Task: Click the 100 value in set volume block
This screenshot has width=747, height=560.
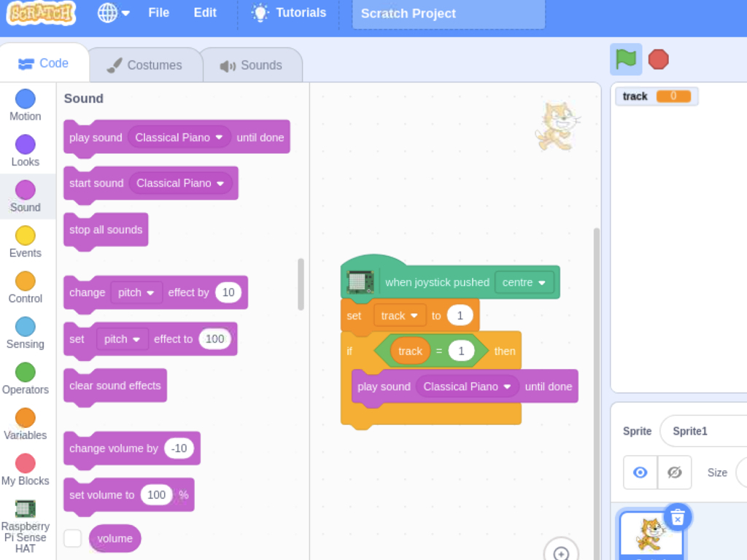Action: (156, 495)
